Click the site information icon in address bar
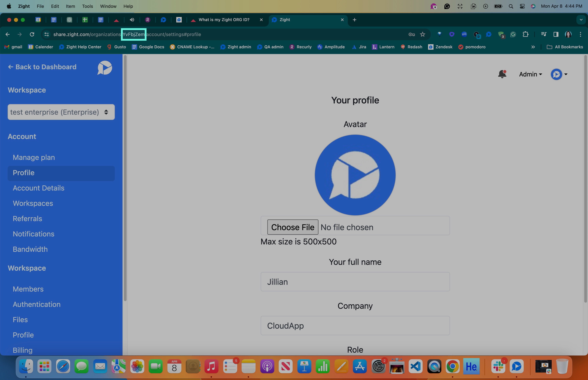Screen dimensions: 588x380 click(x=46, y=34)
